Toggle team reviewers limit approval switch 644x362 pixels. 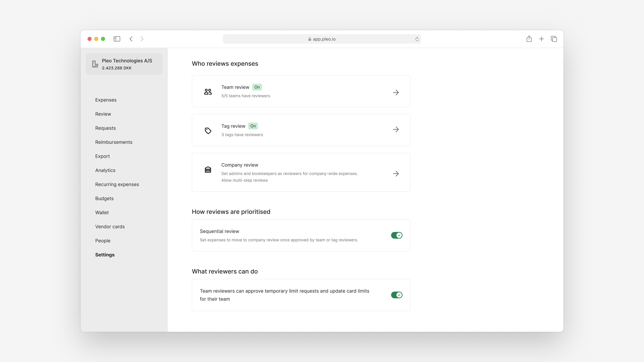[397, 295]
